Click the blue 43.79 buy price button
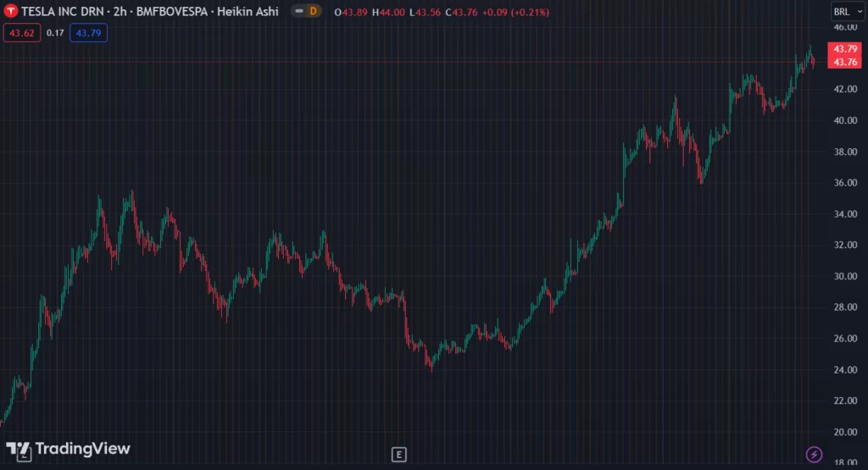 coord(88,33)
